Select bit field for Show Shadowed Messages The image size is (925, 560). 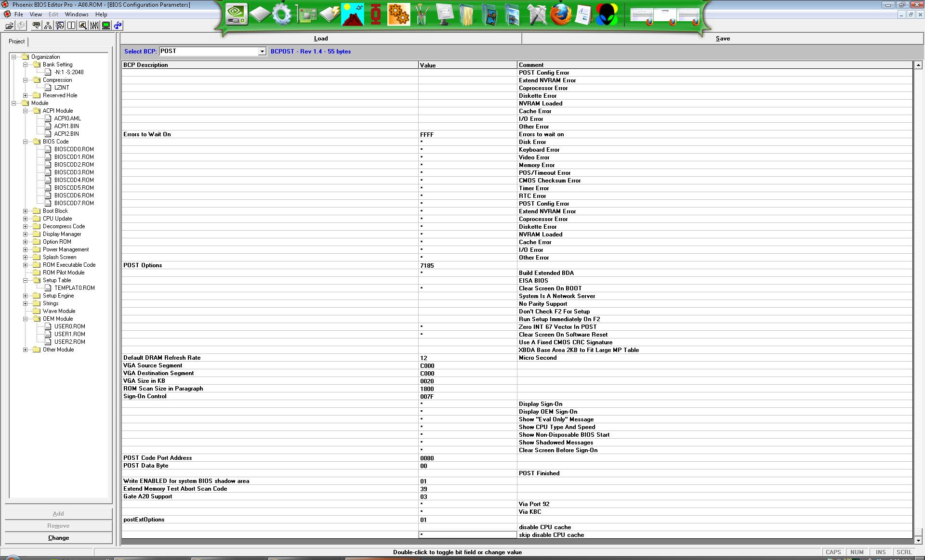coord(468,443)
